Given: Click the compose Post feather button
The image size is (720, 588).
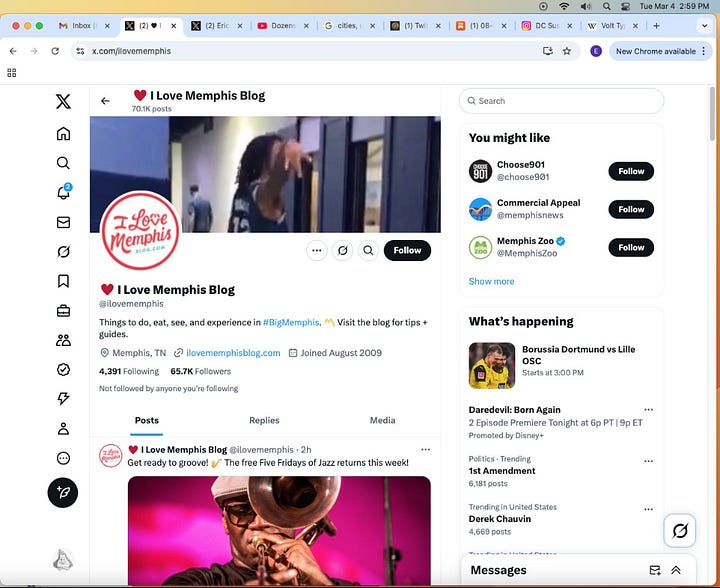Looking at the screenshot, I should click(63, 493).
